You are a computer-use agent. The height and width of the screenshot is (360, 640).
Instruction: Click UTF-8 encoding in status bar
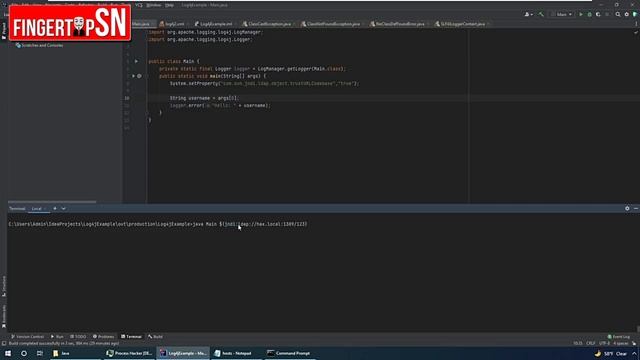pyautogui.click(x=604, y=343)
